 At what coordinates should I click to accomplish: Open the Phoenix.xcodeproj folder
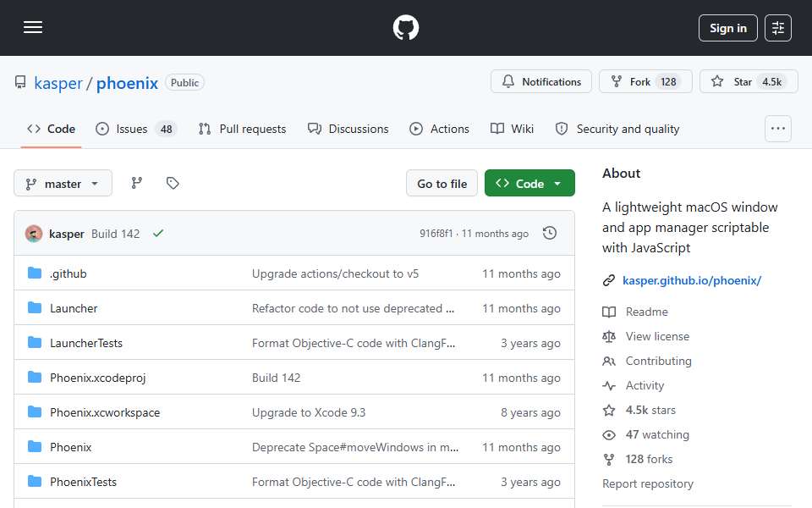point(98,378)
